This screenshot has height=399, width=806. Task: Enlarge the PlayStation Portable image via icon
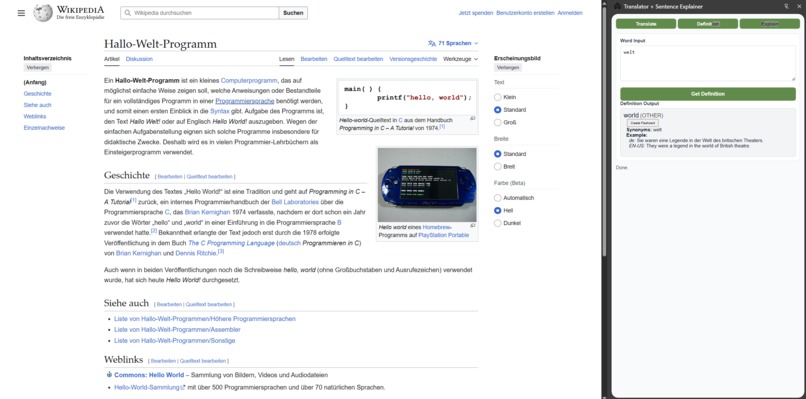(472, 226)
